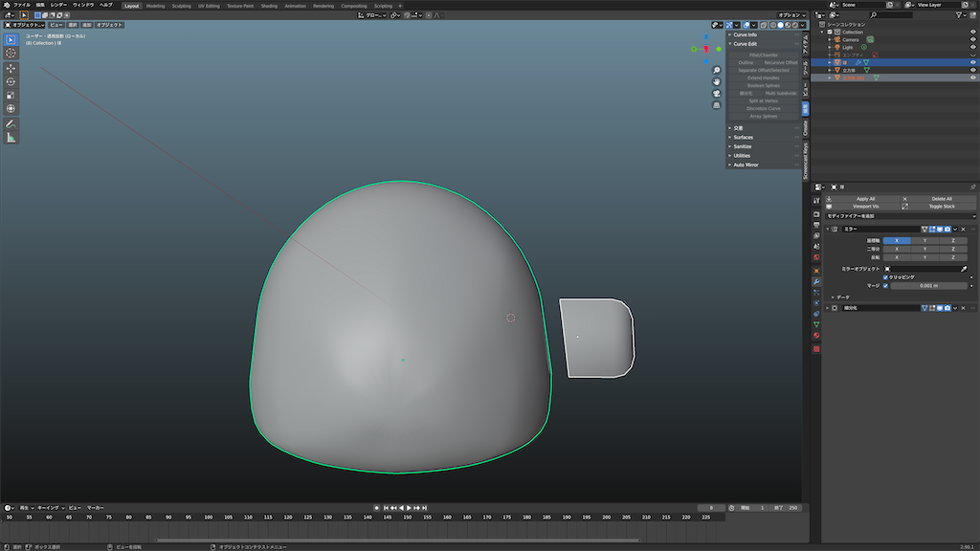Hide the Camera object using its eye icon

point(972,39)
